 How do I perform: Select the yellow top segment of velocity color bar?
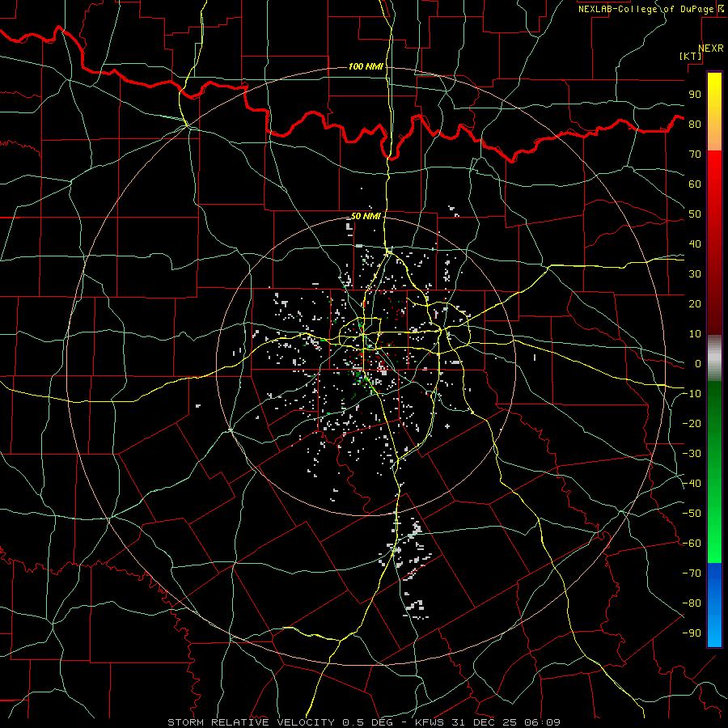[x=714, y=111]
